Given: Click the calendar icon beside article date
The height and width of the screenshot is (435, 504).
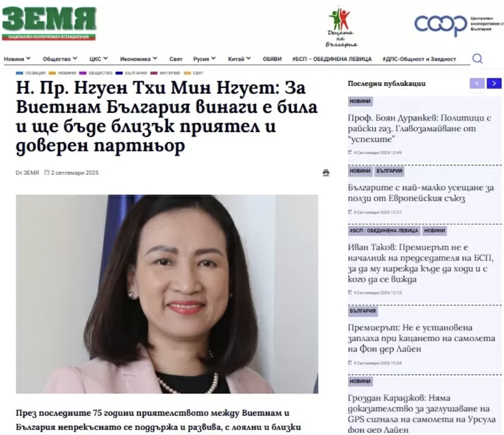Looking at the screenshot, I should pos(47,172).
